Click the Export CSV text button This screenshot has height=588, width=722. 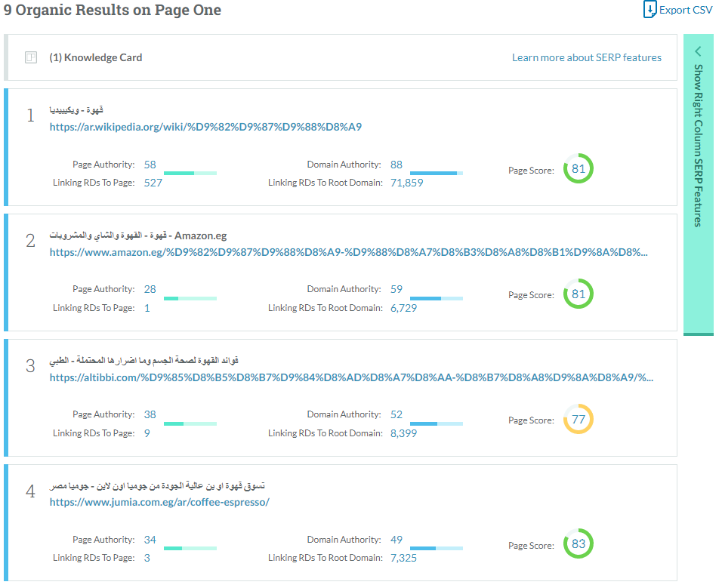pos(686,10)
